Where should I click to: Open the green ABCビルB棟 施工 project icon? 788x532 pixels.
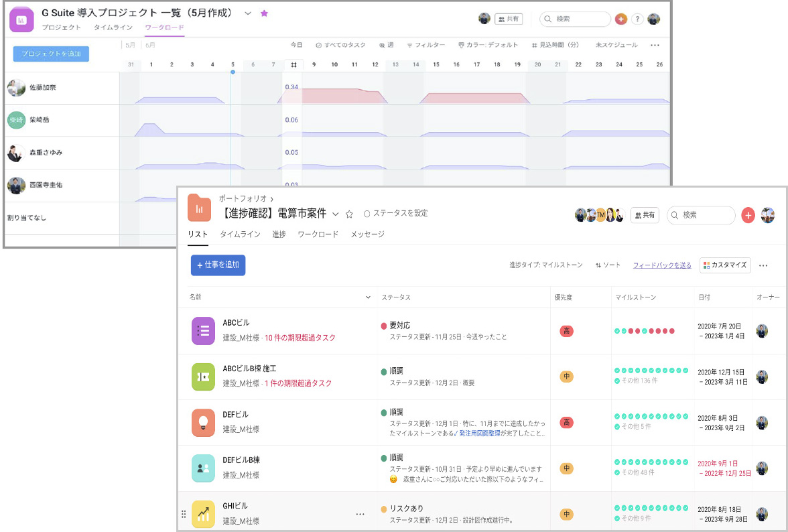coord(203,377)
